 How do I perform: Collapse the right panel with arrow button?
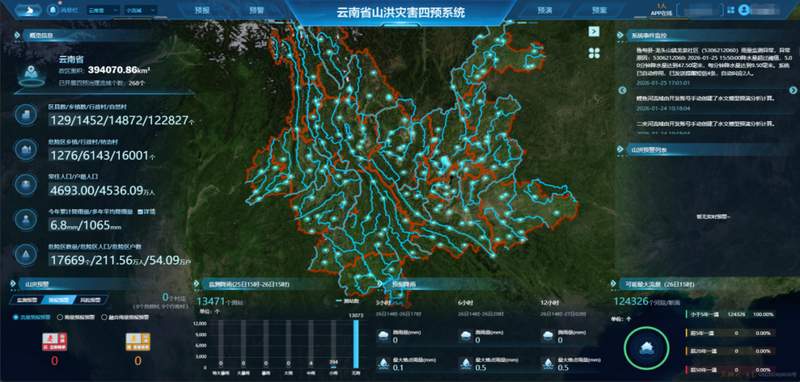click(x=593, y=32)
